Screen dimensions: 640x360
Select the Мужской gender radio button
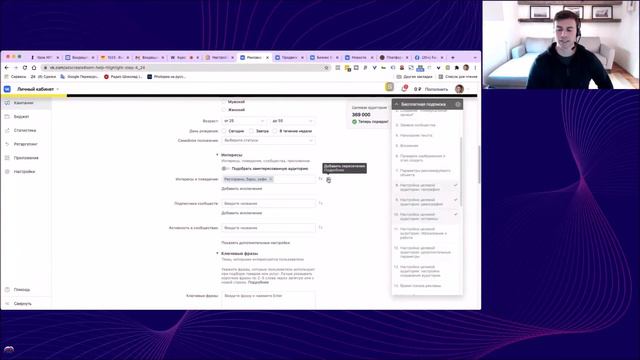point(224,102)
